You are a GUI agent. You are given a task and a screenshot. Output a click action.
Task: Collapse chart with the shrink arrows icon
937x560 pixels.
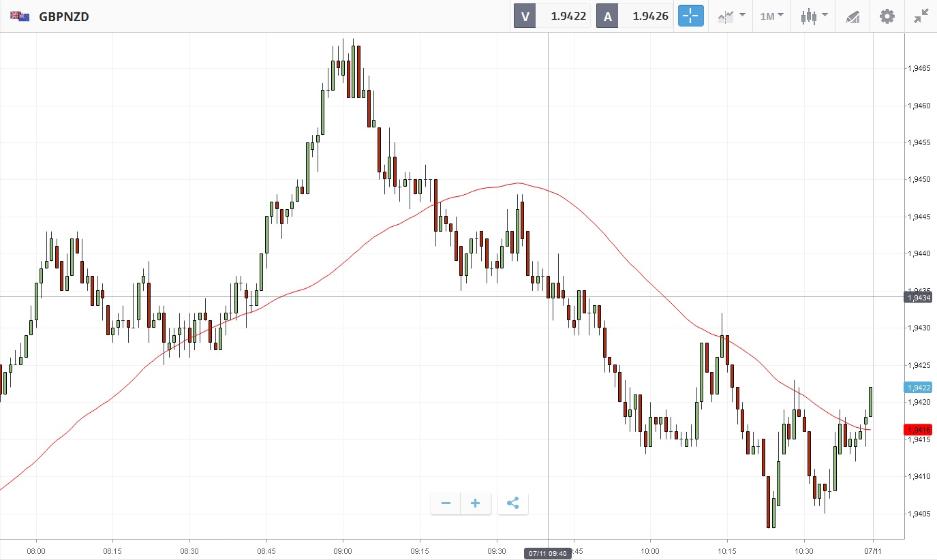click(x=921, y=16)
